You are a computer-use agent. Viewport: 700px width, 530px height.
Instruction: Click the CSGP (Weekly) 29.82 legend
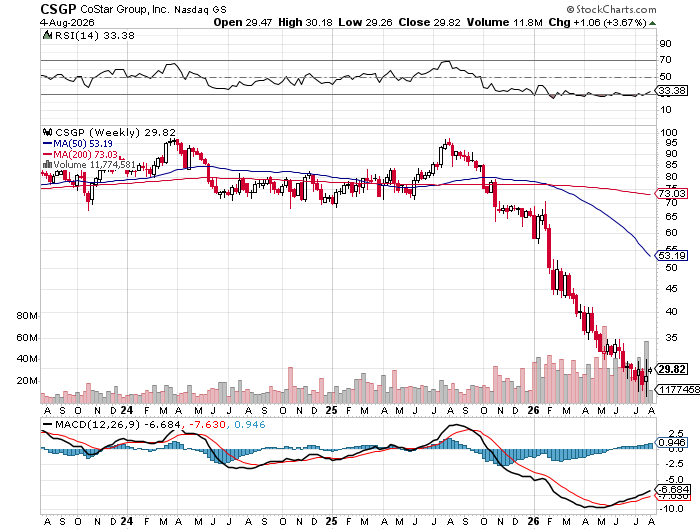tap(115, 132)
